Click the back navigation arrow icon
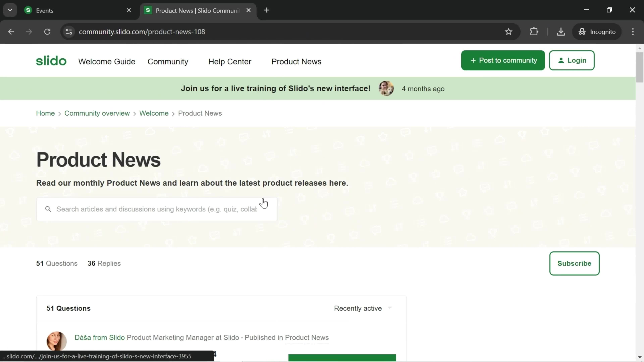 pyautogui.click(x=11, y=31)
